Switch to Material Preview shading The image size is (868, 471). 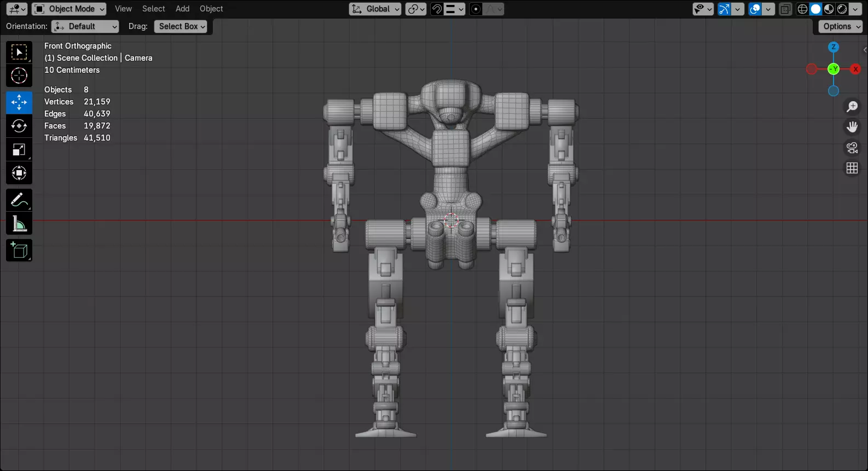[829, 9]
